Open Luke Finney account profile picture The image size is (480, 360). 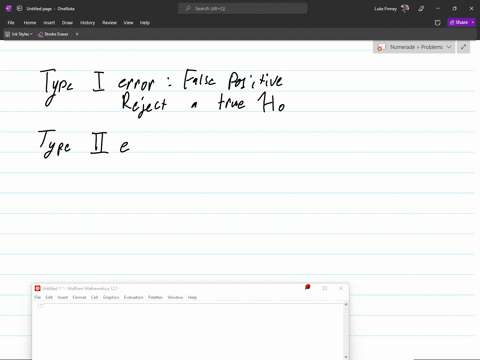click(405, 8)
